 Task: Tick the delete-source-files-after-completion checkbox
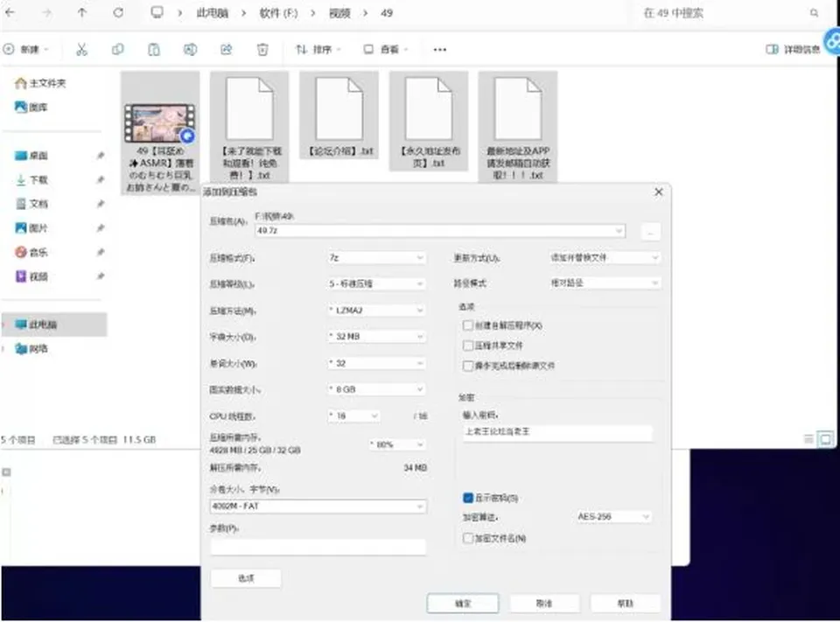[x=467, y=366]
